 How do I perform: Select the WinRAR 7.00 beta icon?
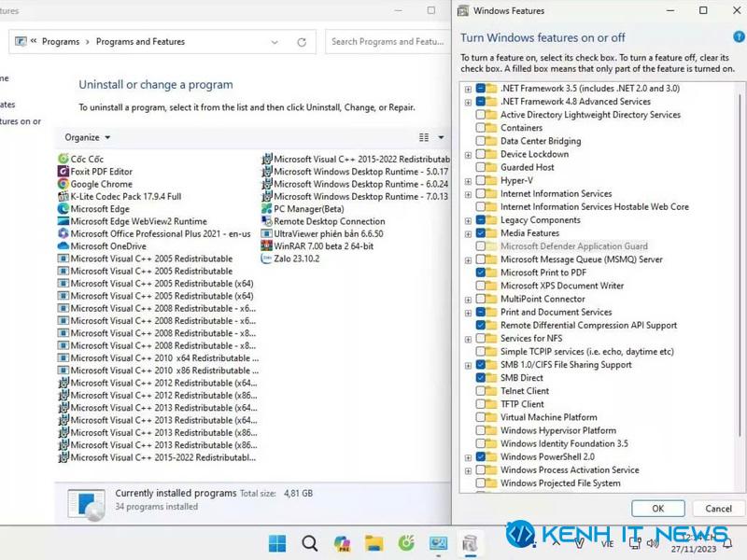click(267, 245)
